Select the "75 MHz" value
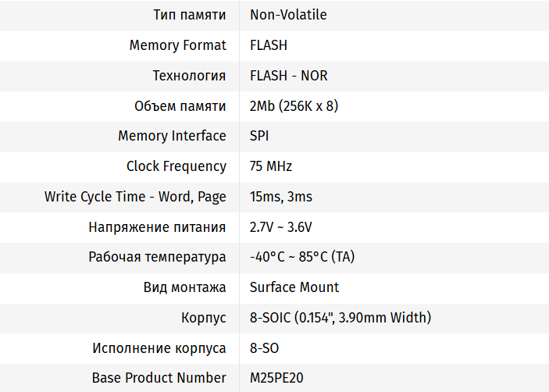The image size is (549, 392). (x=271, y=166)
